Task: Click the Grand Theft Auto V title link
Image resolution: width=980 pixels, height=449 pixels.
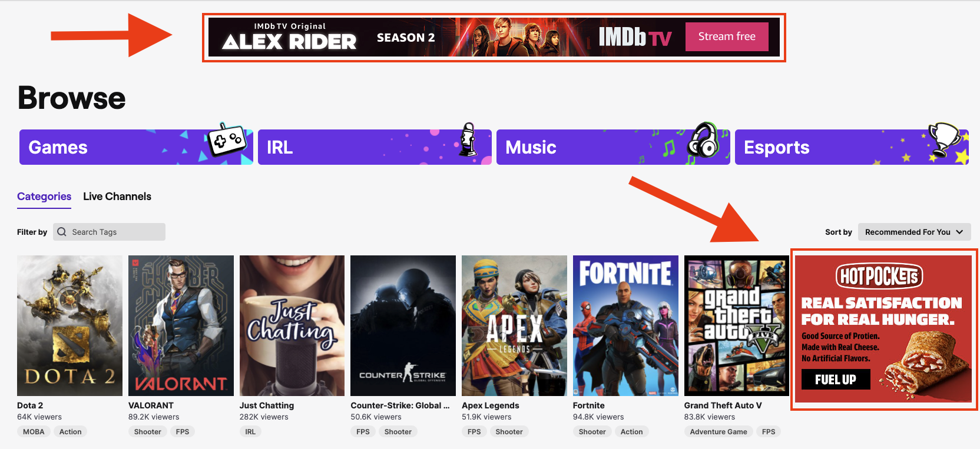Action: 723,405
